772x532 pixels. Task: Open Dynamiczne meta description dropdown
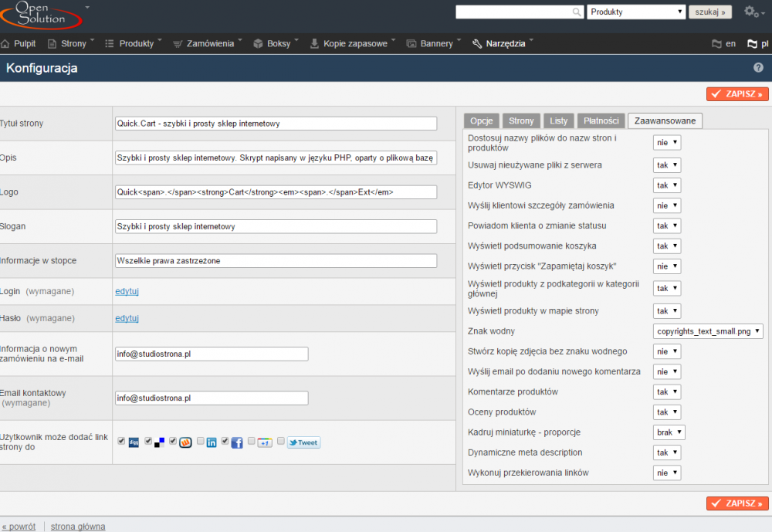[667, 452]
